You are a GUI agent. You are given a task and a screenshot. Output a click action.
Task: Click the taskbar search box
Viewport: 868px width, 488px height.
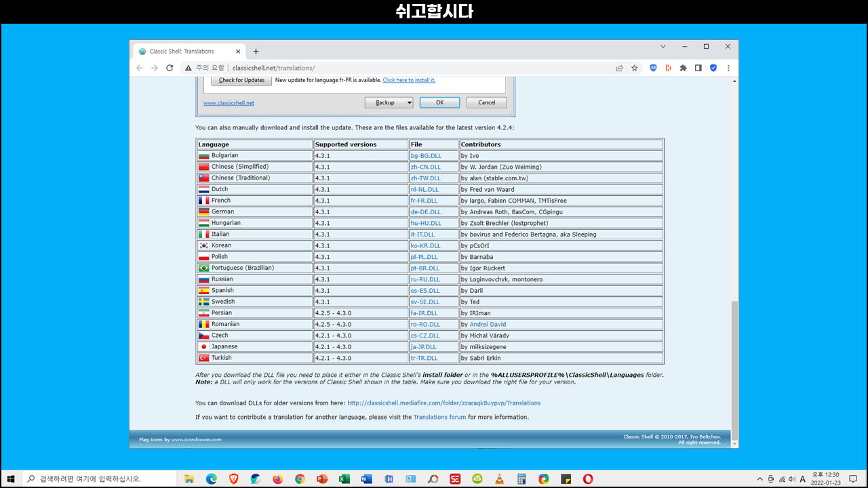click(x=98, y=479)
